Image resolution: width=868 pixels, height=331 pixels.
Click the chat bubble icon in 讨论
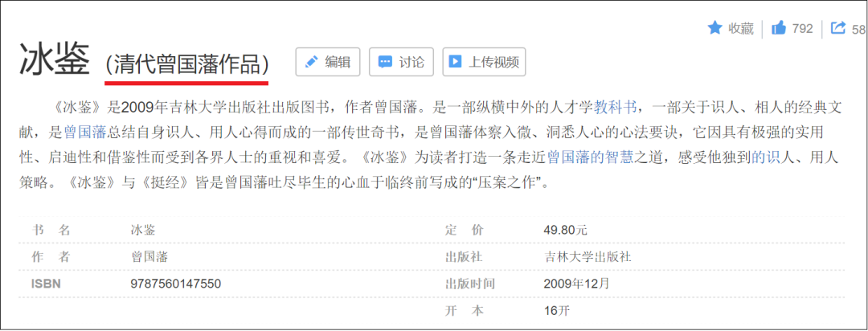tap(385, 62)
